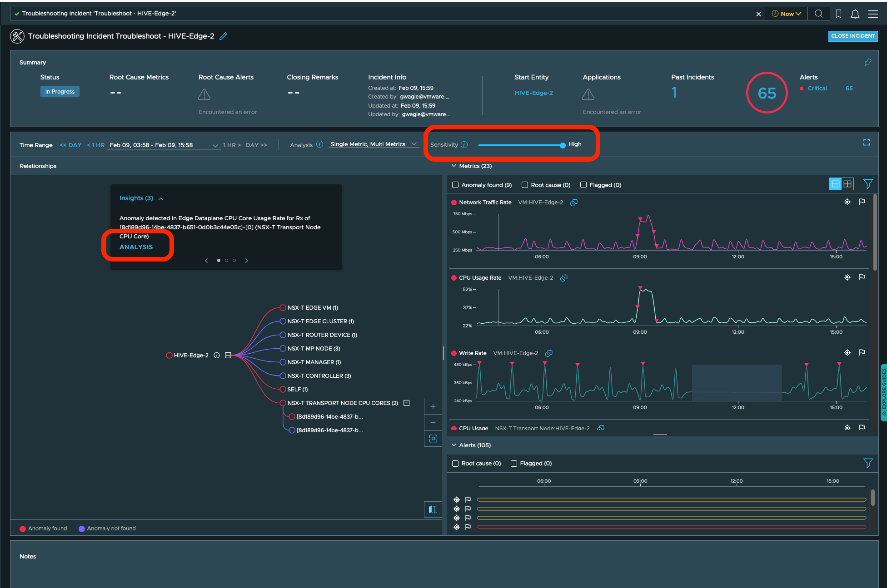887x588 pixels.
Task: Open the notifications bell icon
Action: [855, 14]
